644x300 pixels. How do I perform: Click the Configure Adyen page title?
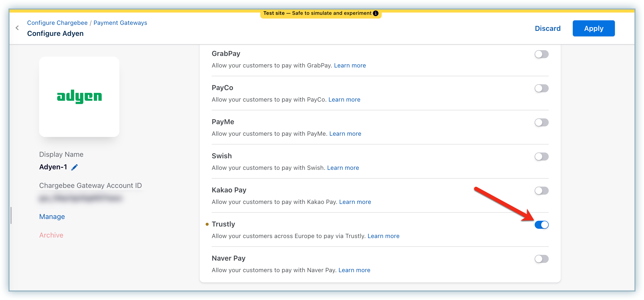coord(55,34)
